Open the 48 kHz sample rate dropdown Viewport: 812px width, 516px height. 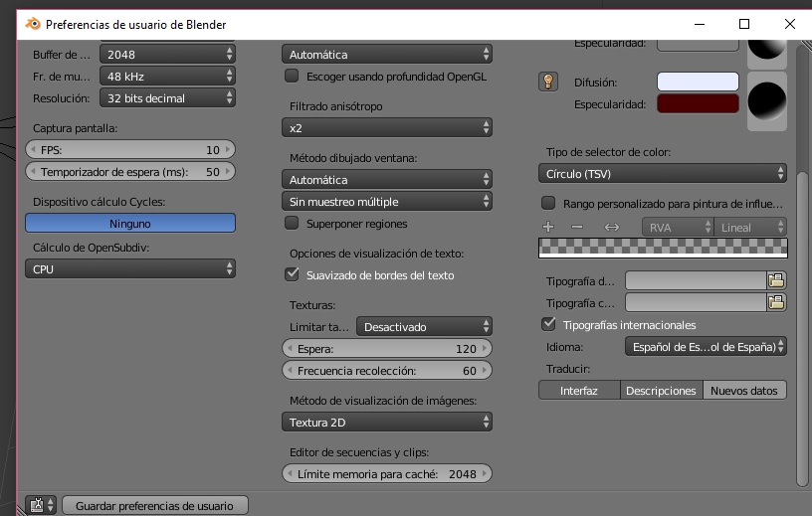coord(167,77)
